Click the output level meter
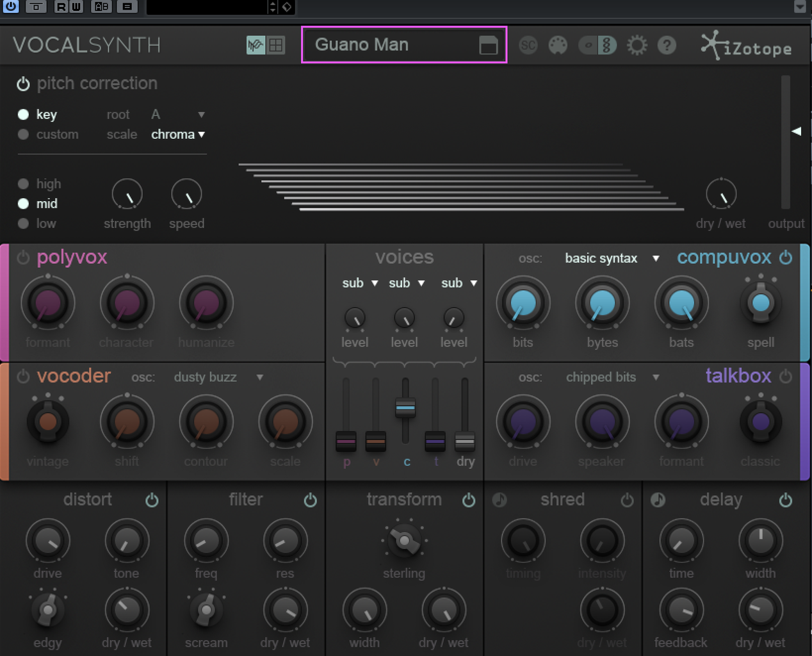 (x=785, y=142)
